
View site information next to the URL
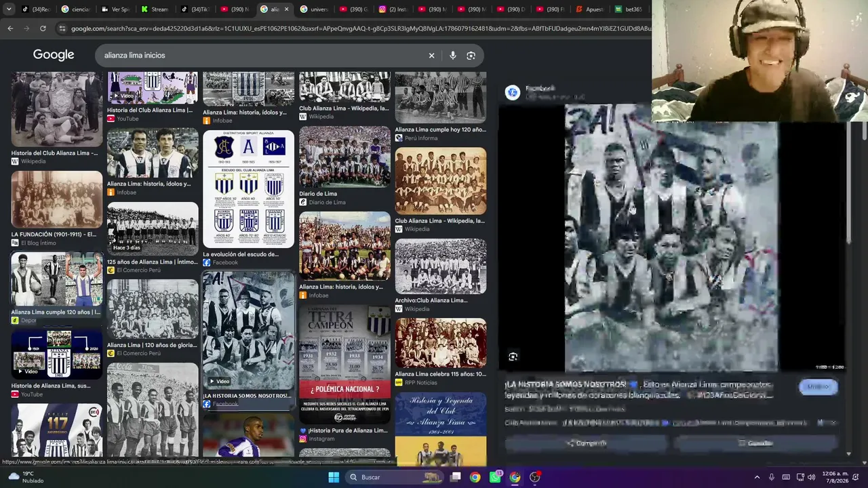62,28
